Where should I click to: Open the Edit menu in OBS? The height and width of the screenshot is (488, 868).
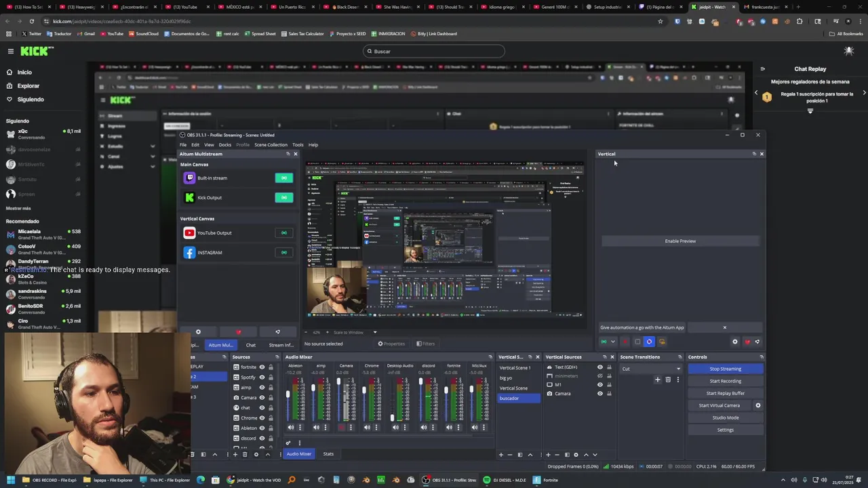click(x=195, y=144)
